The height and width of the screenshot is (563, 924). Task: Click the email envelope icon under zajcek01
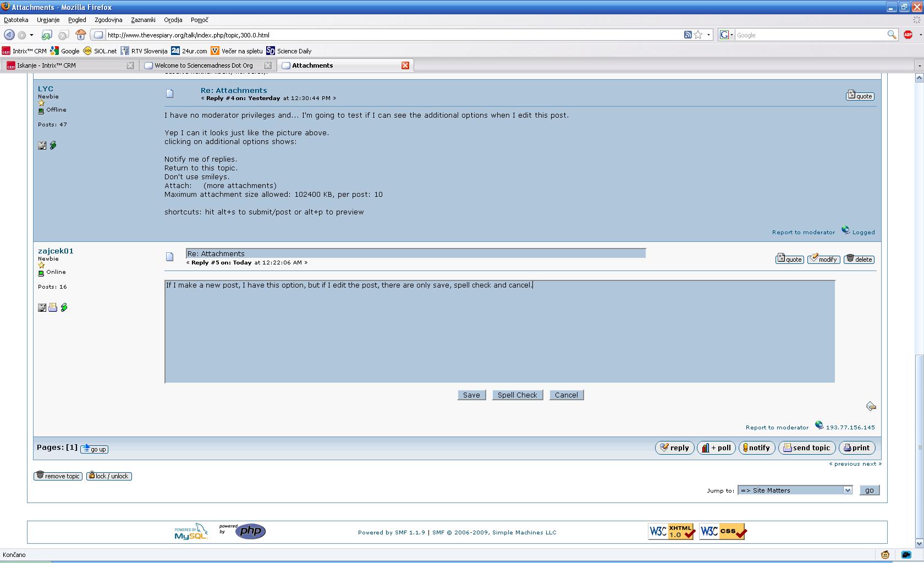pos(53,307)
